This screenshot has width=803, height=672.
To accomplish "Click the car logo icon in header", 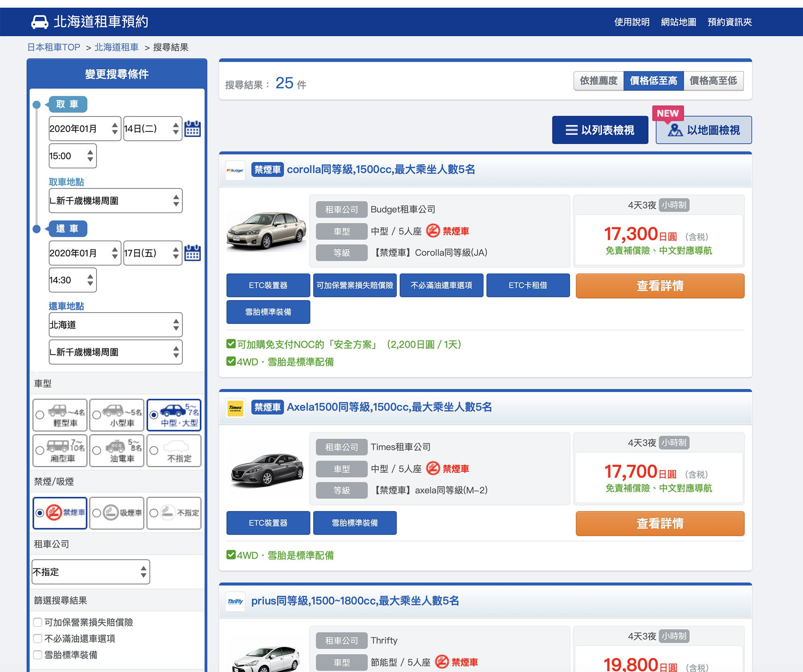I will click(x=40, y=22).
